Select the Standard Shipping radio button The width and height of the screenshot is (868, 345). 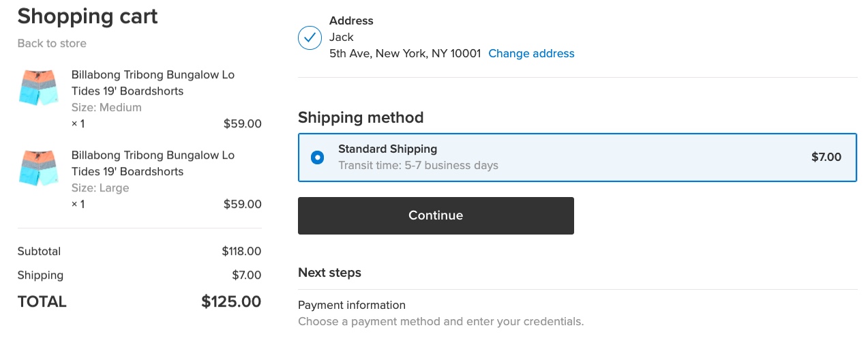[317, 157]
